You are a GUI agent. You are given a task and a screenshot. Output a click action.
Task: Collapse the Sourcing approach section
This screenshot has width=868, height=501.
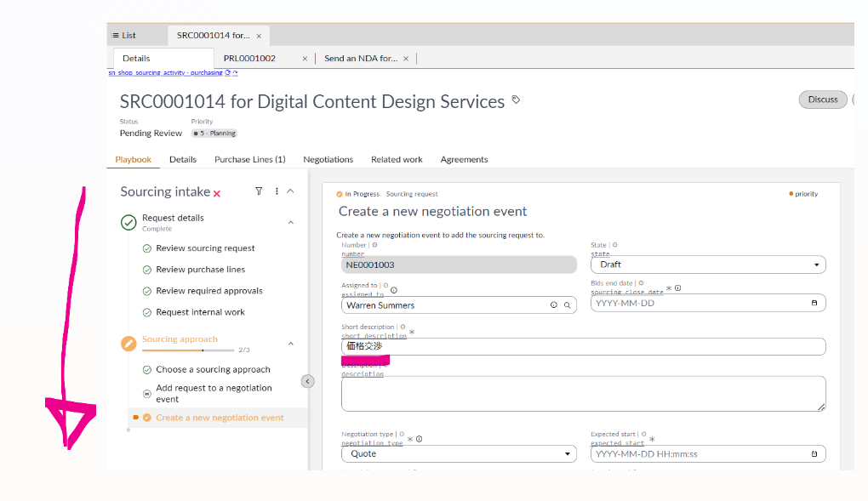pyautogui.click(x=290, y=344)
